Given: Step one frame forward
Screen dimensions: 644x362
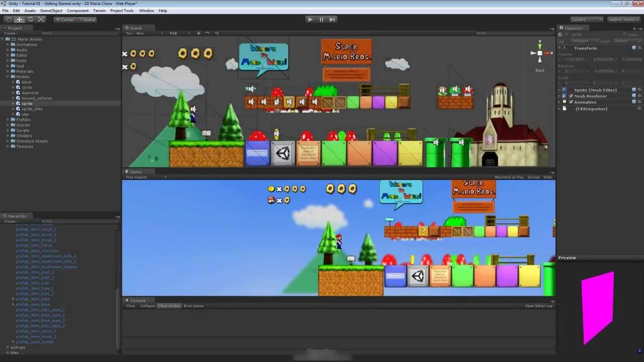Looking at the screenshot, I should click(x=332, y=19).
